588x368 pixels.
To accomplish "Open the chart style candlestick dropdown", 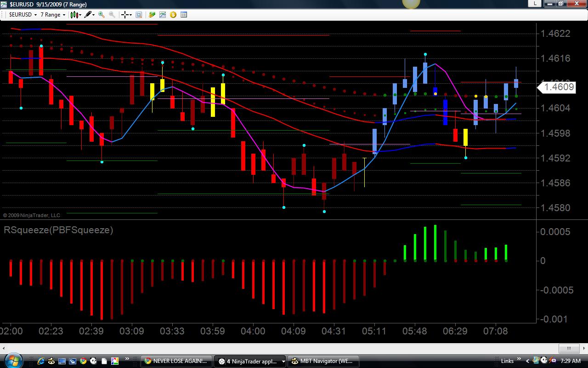I will [x=76, y=15].
